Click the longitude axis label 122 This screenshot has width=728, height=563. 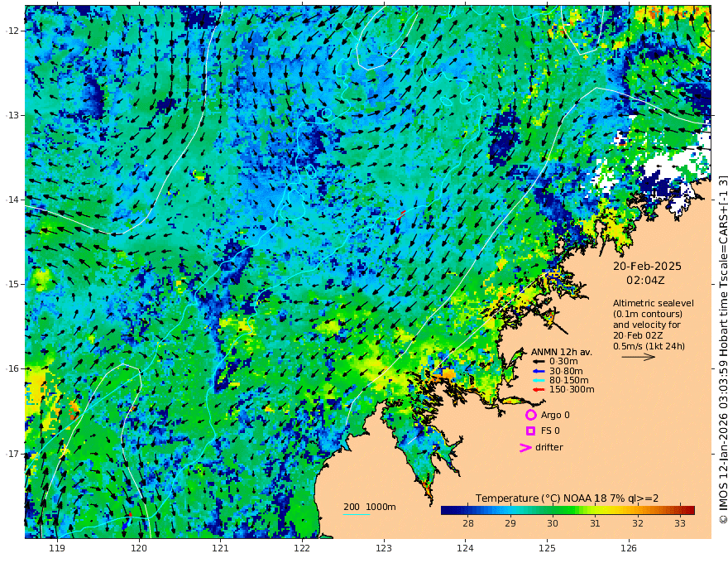[302, 549]
